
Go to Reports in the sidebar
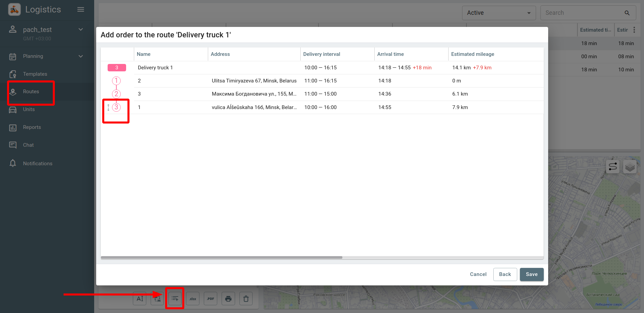pos(32,127)
